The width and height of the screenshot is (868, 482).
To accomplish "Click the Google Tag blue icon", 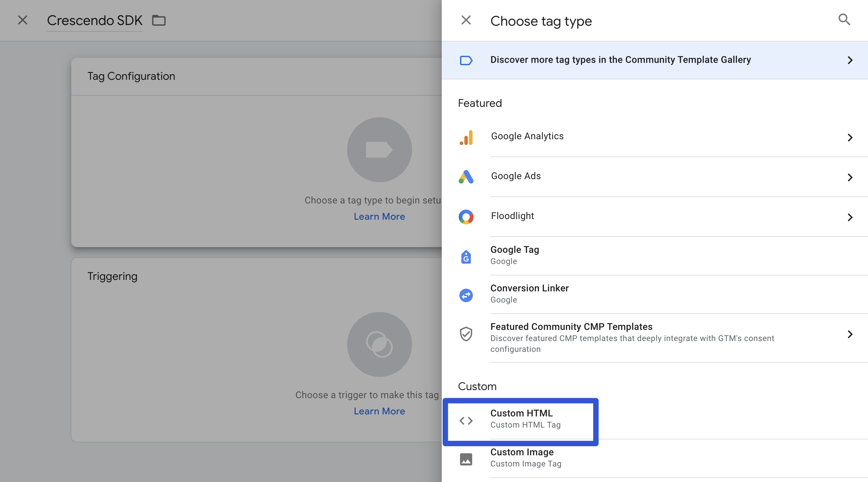I will (x=466, y=257).
